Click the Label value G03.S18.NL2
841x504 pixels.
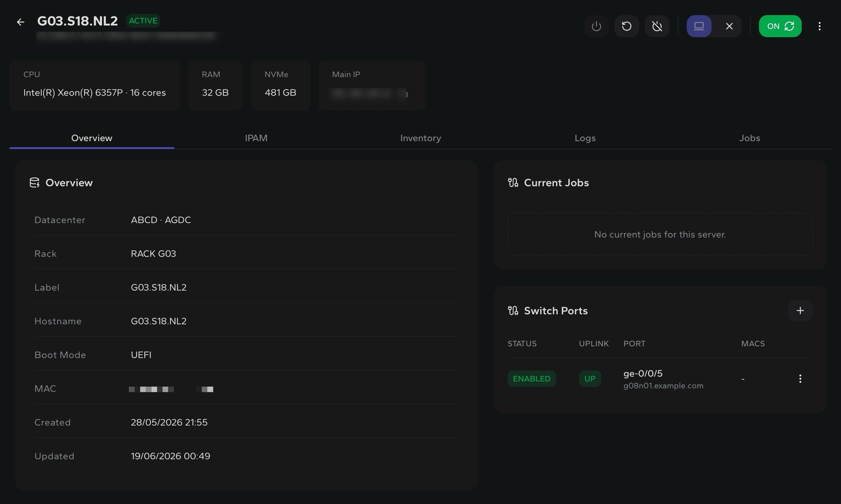[158, 287]
